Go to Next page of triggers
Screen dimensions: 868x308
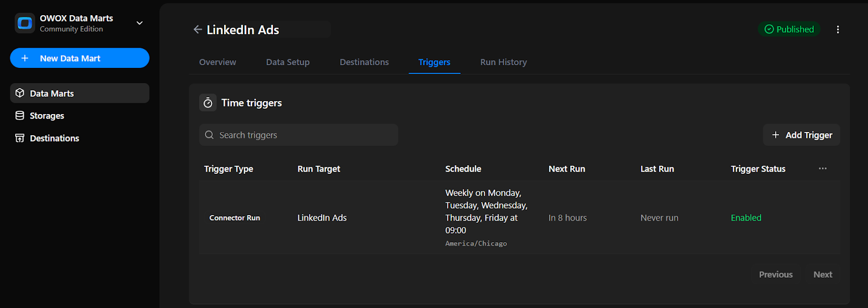(822, 274)
